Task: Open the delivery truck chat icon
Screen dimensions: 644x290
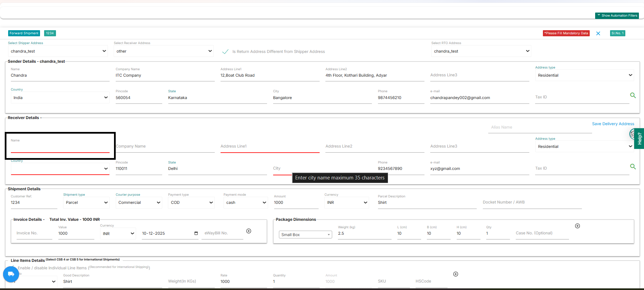Action: point(11,274)
